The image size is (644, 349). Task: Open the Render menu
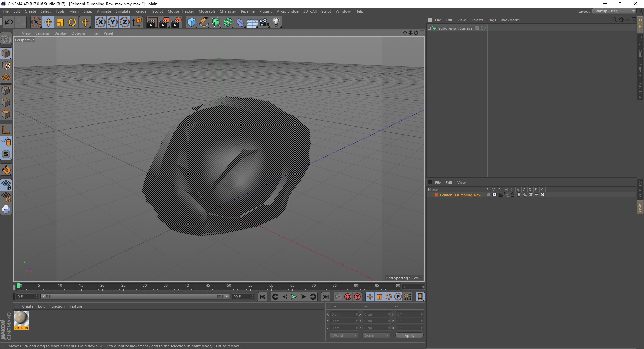click(141, 11)
